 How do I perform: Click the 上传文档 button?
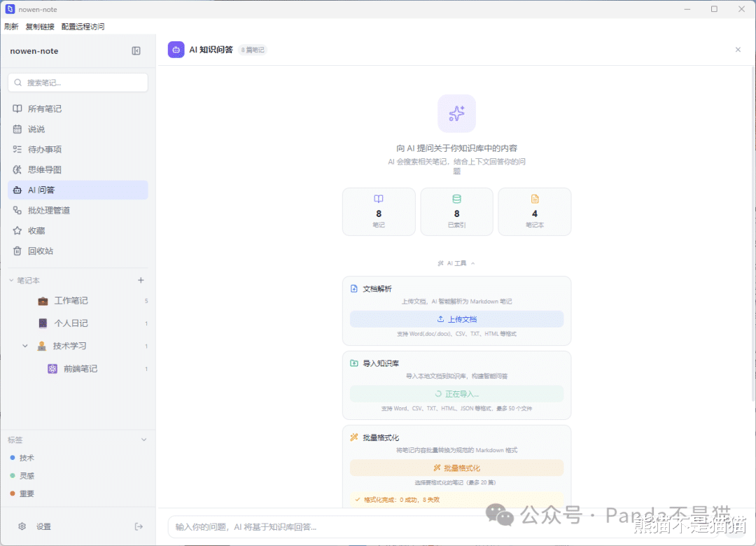coord(456,319)
